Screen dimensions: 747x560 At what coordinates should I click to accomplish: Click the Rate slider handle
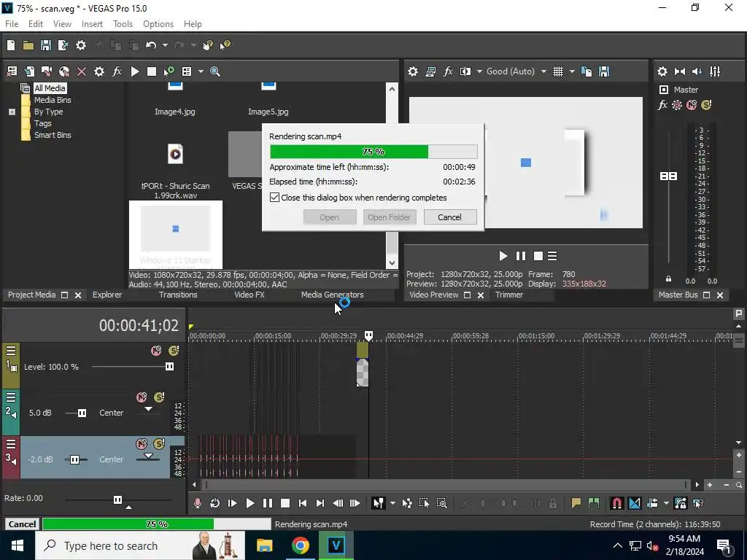(x=117, y=499)
